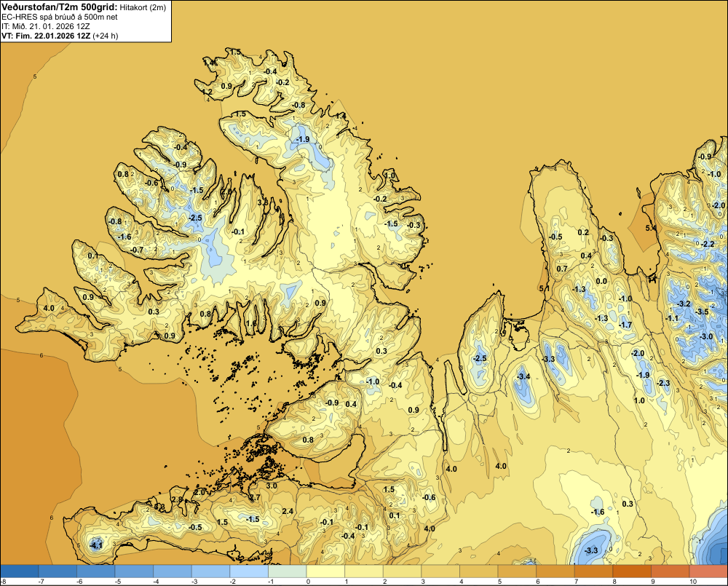Click the '5.4' temperature value
This screenshot has width=728, height=586.
(651, 228)
